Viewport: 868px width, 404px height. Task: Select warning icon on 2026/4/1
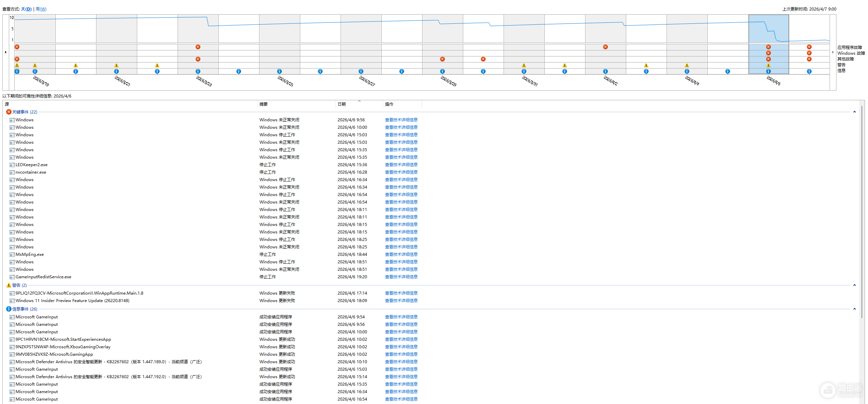(565, 65)
